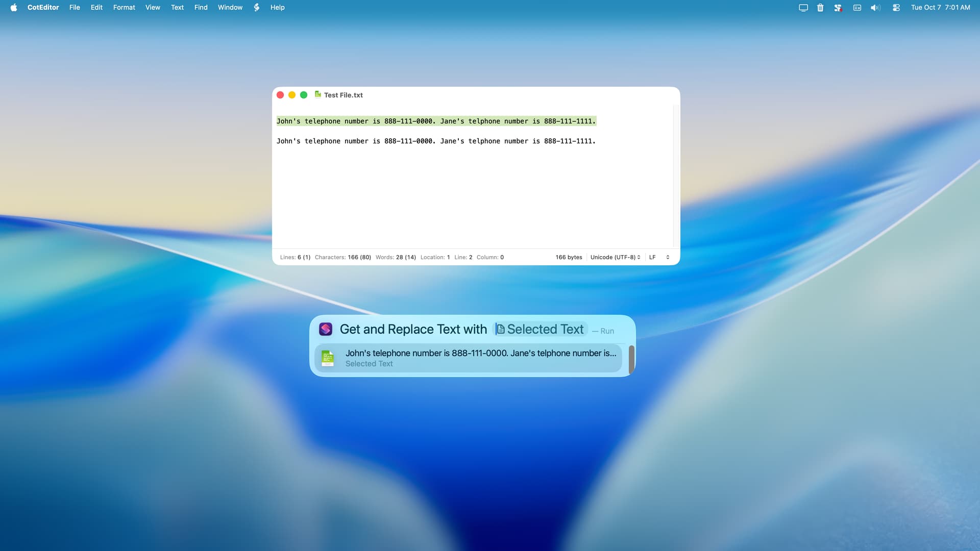Click the trash icon in the menu bar
Screen dimensions: 980x551
[820, 8]
